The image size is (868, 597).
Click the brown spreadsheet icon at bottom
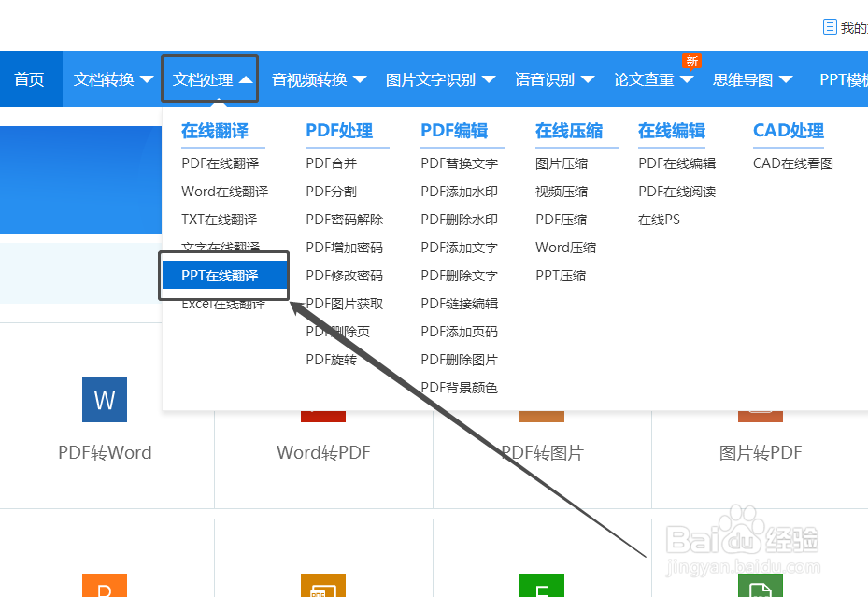coord(322,587)
